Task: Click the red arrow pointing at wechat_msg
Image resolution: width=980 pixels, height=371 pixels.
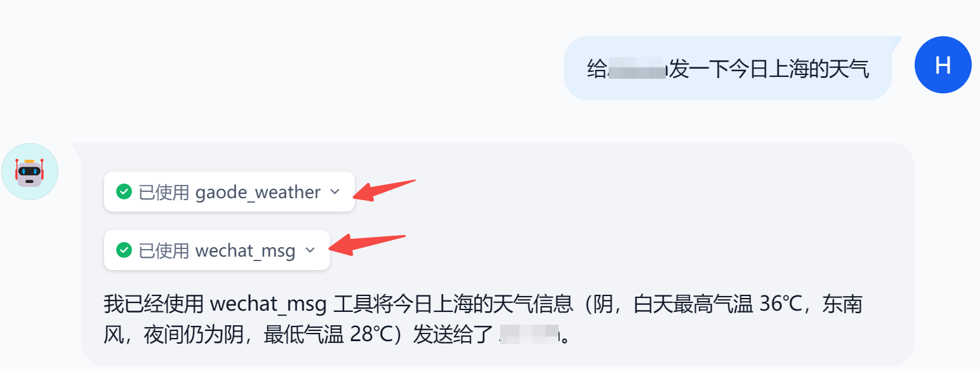Action: pyautogui.click(x=367, y=245)
